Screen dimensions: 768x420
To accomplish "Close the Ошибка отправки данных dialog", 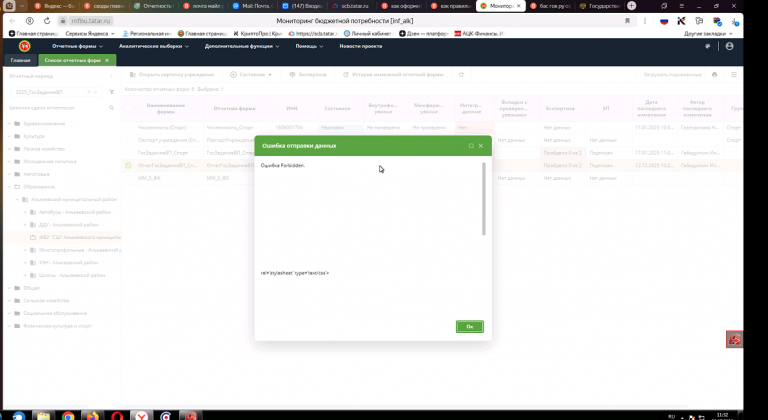I will point(480,146).
